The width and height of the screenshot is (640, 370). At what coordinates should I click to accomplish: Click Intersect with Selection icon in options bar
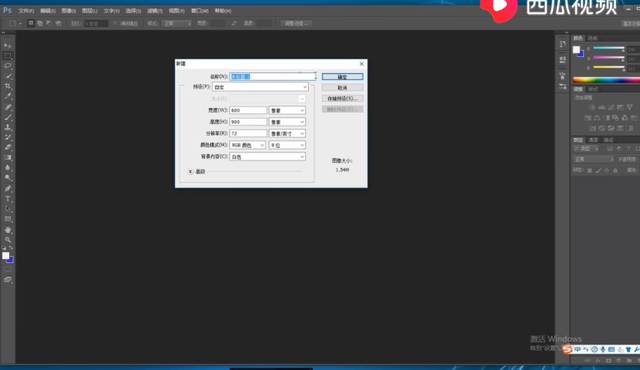pyautogui.click(x=59, y=23)
